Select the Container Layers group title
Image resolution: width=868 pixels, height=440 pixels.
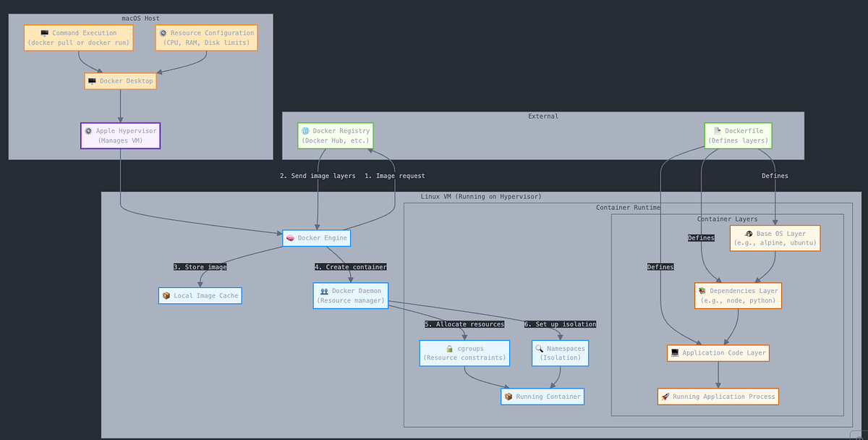click(x=727, y=219)
